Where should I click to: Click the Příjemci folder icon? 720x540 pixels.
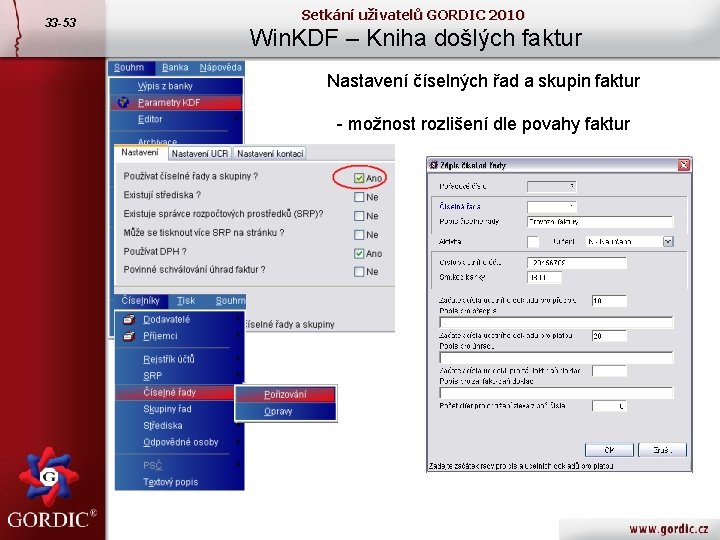coord(129,336)
